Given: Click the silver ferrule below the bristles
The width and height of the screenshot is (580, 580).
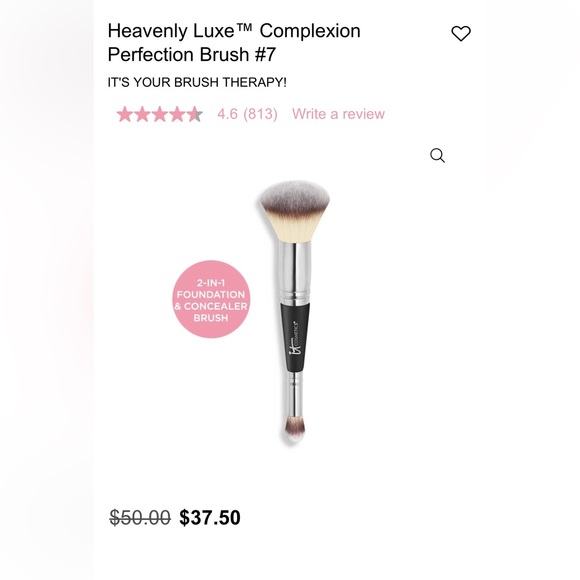Looking at the screenshot, I should [x=295, y=272].
